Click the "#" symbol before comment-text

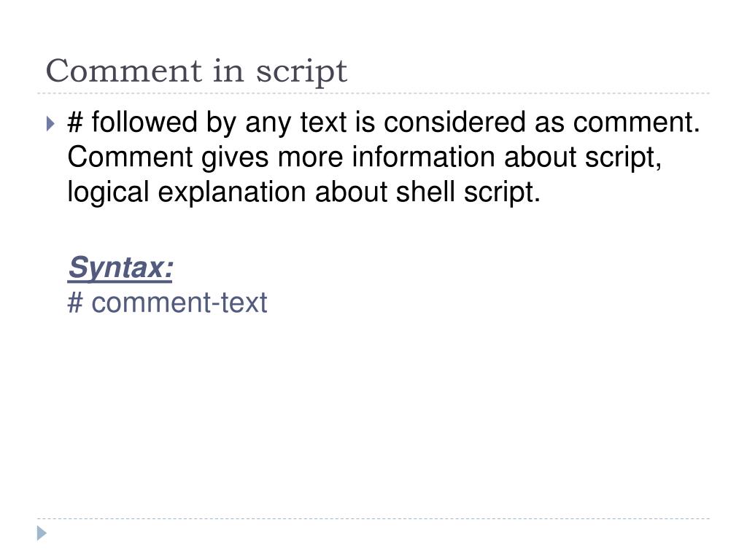pyautogui.click(x=75, y=303)
